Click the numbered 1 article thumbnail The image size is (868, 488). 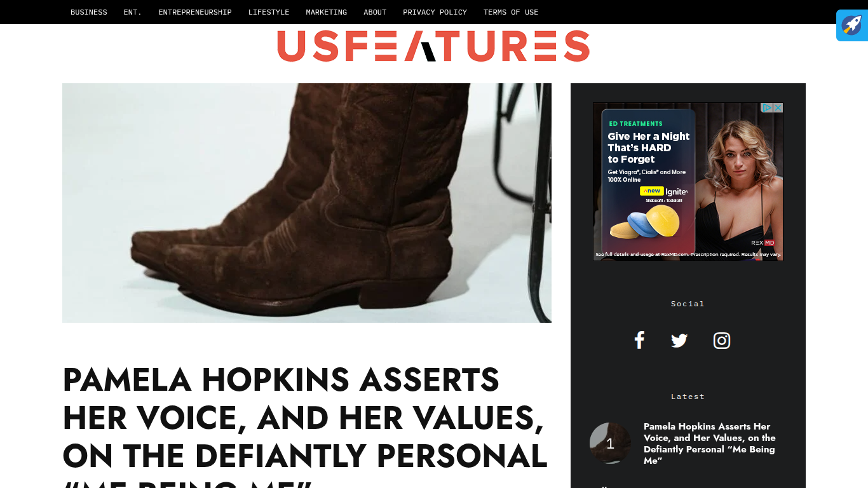point(610,444)
